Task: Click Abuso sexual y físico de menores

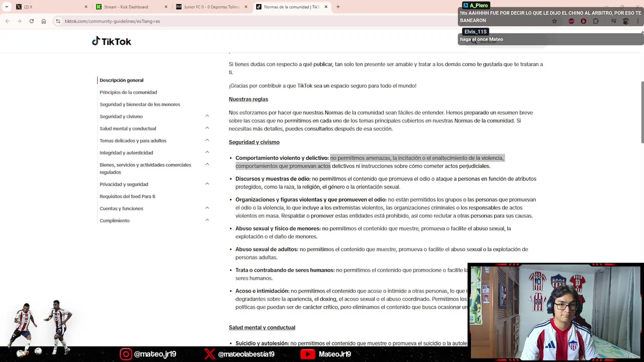Action: [278, 228]
